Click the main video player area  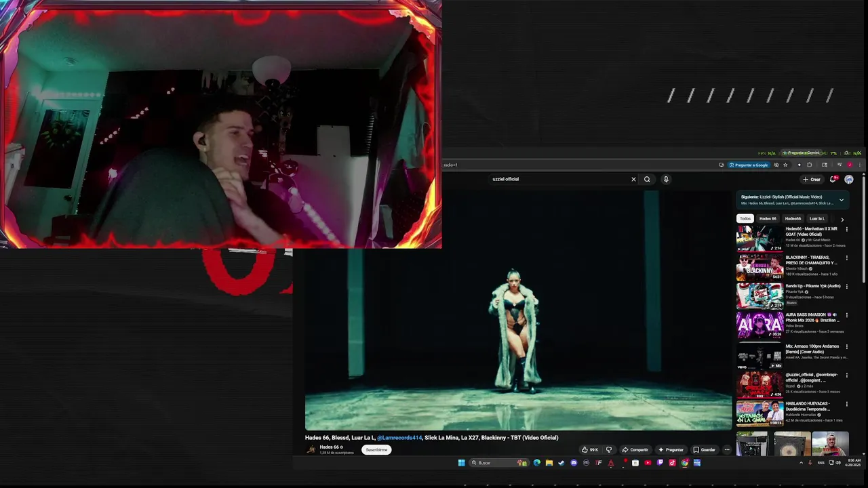point(518,310)
